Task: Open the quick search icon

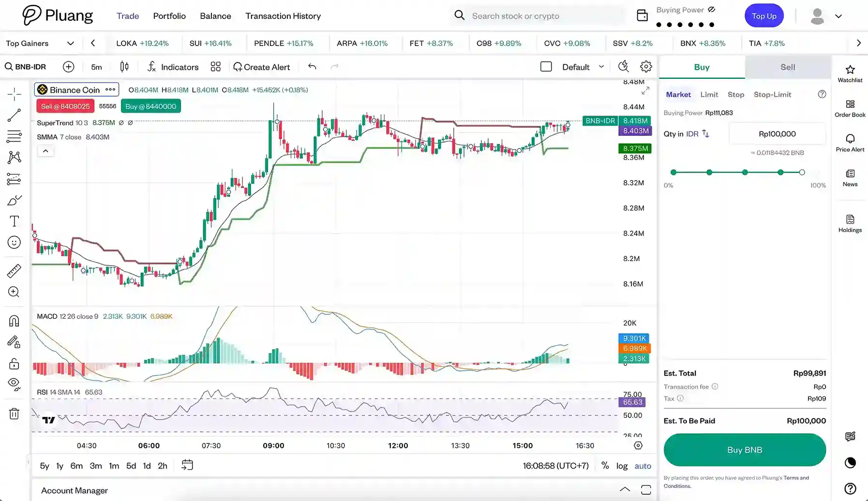Action: click(624, 66)
